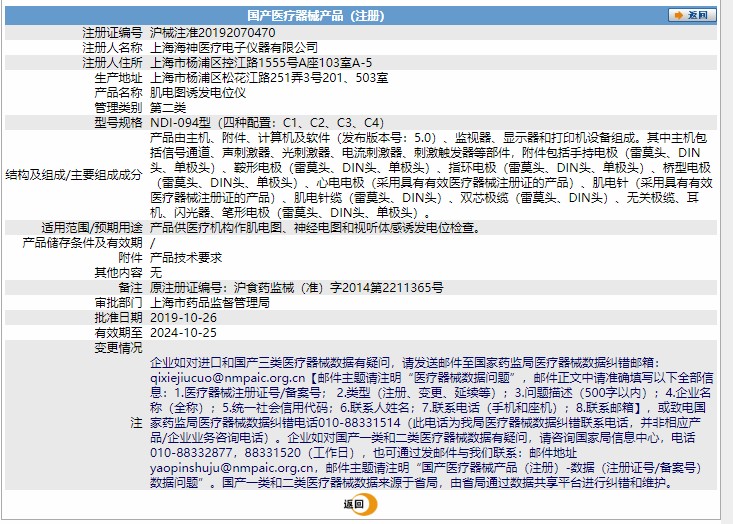Click the phone number 010-88331514 in the note
Screen dimensions: 733x524
(359, 423)
